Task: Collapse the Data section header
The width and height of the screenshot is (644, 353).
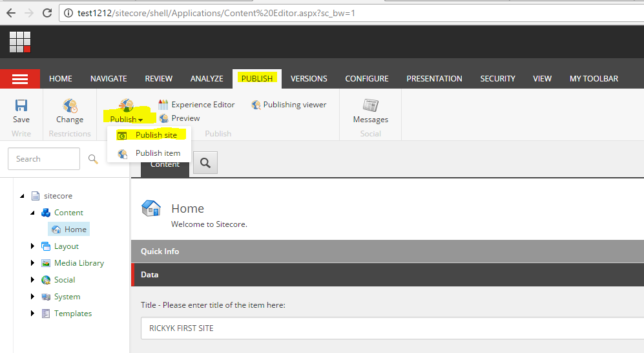Action: click(388, 275)
